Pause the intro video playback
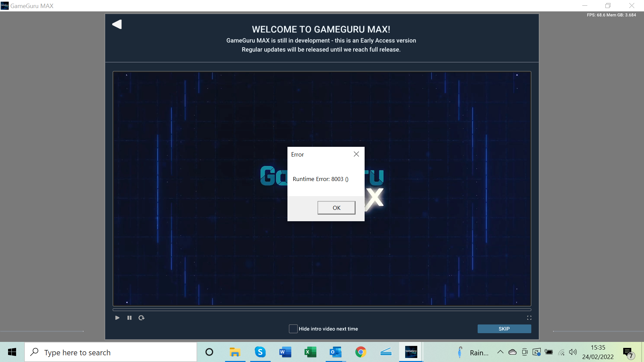The image size is (644, 362). click(129, 317)
